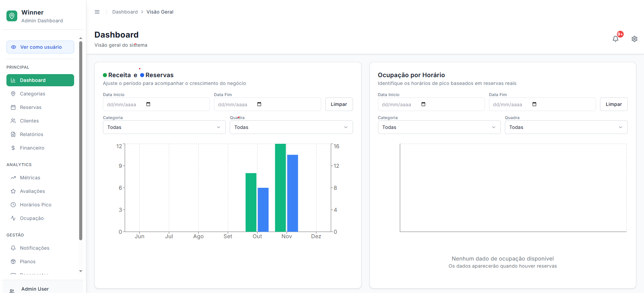Open calendar picker in Ocupação Data Fim

click(534, 104)
